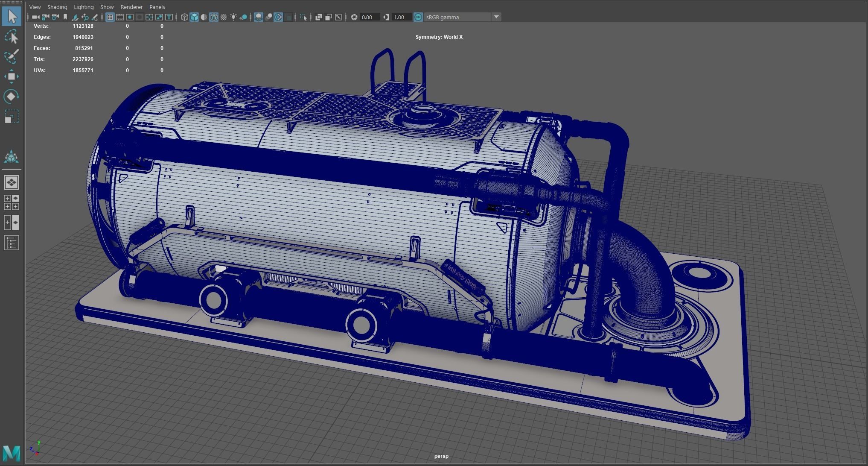
Task: Click the camera Bookmarks icon
Action: coord(65,17)
